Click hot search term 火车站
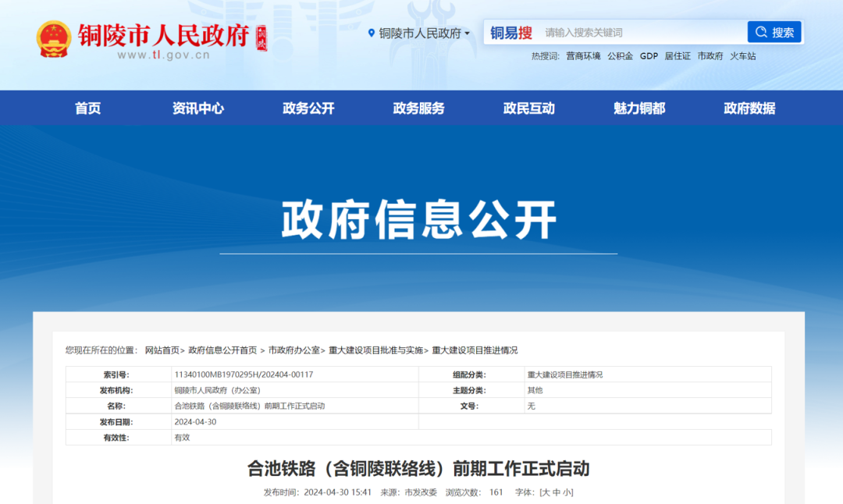Screen dimensions: 843x504 point(742,56)
